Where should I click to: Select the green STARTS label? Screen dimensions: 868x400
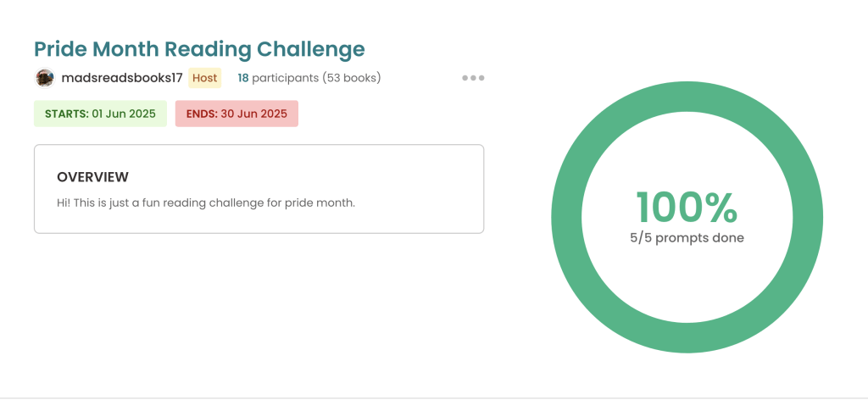pos(66,114)
